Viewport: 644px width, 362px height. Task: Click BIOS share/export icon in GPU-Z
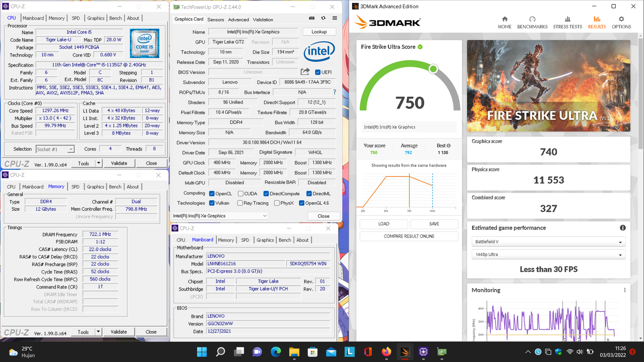click(305, 71)
